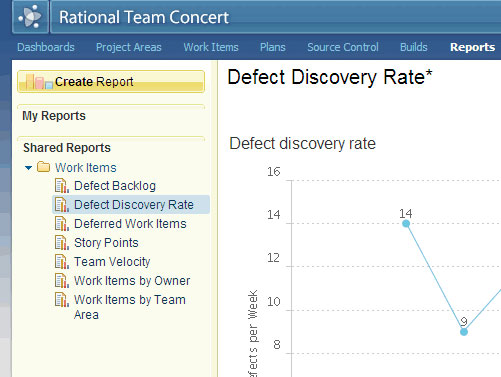Switch to the Builds menu

414,47
